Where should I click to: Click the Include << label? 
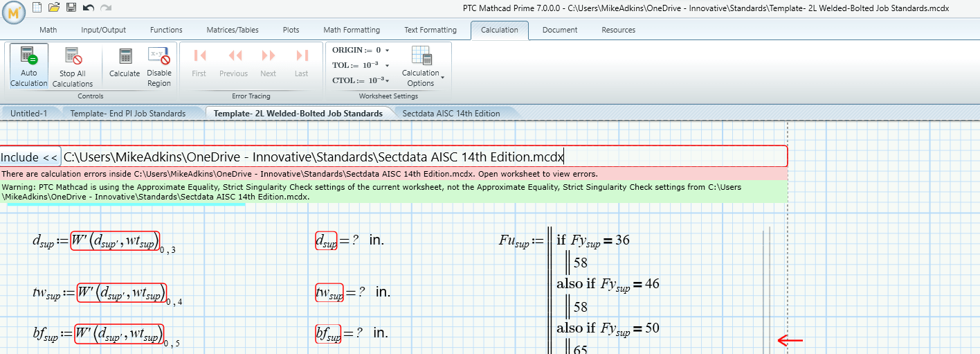click(x=29, y=157)
